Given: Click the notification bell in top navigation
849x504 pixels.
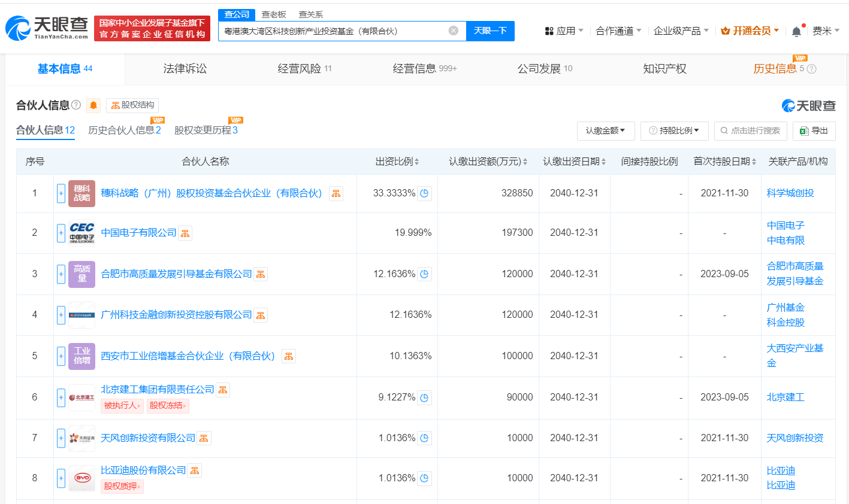Looking at the screenshot, I should pos(796,31).
